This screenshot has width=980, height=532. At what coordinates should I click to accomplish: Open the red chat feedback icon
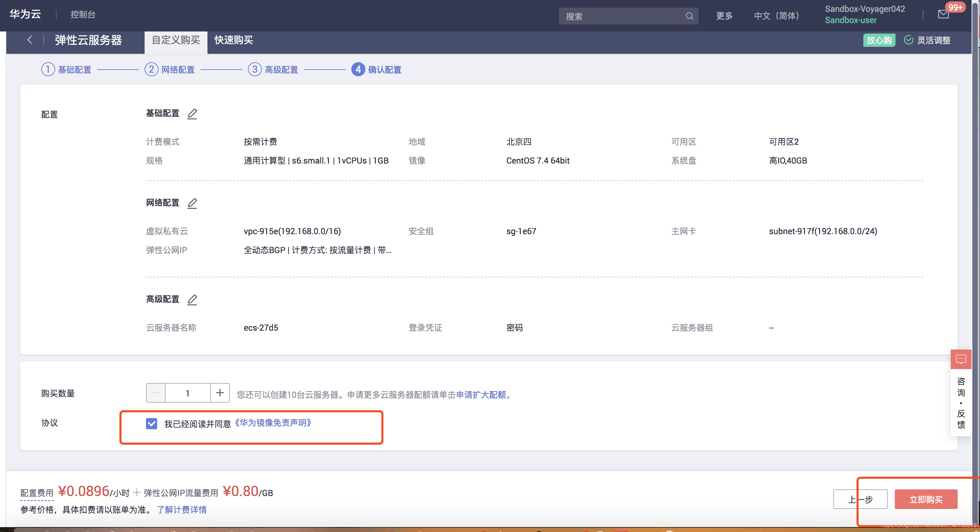point(961,359)
